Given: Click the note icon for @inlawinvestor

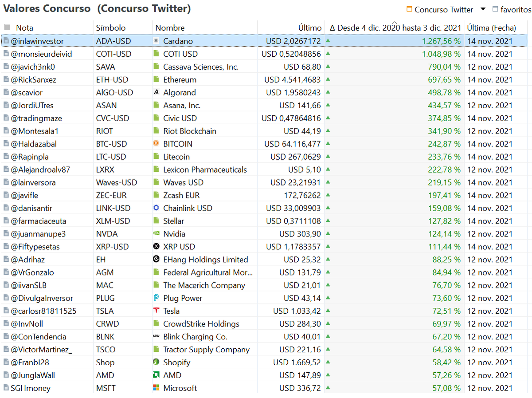Looking at the screenshot, I should coord(6,41).
